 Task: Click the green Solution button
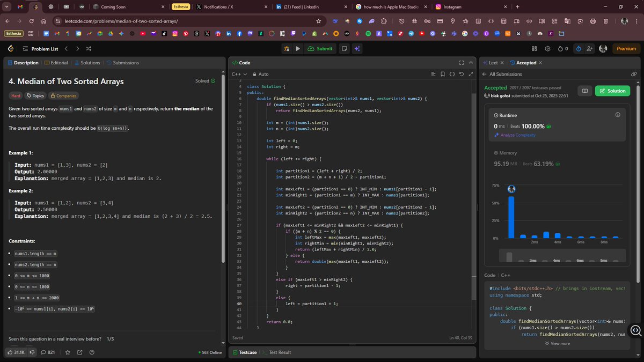pos(612,91)
